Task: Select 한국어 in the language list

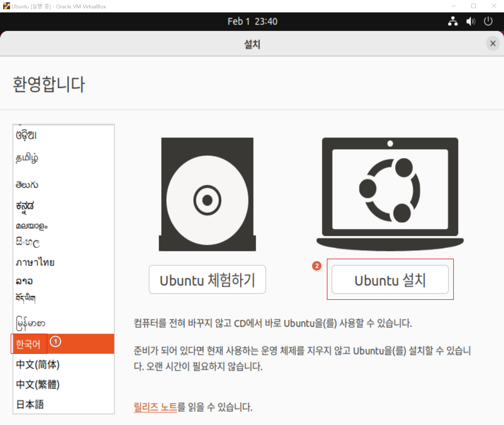Action: click(64, 344)
